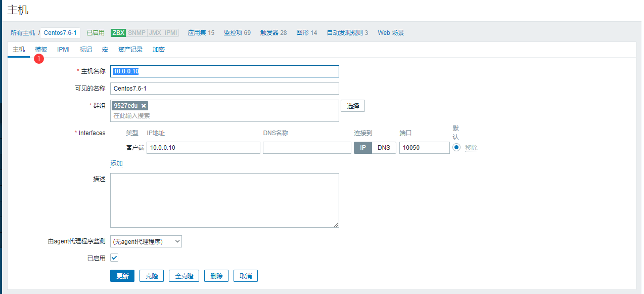Click the 删除 button

(216, 276)
